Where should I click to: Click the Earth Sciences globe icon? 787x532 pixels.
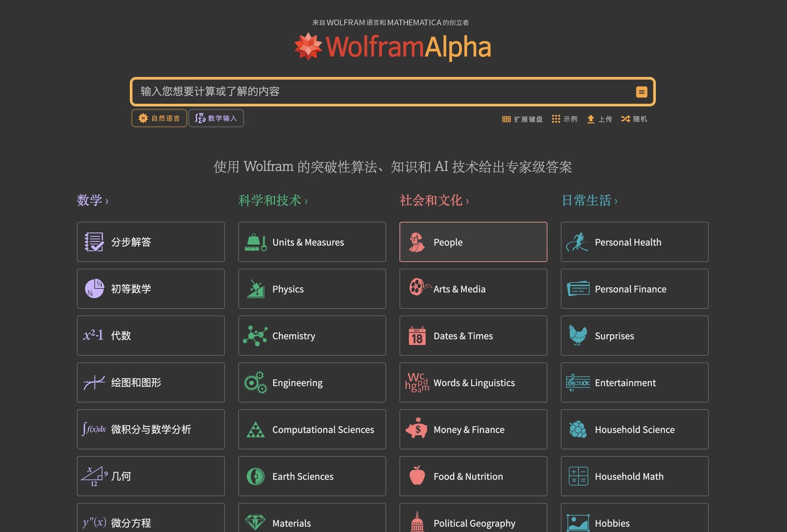[x=255, y=476]
